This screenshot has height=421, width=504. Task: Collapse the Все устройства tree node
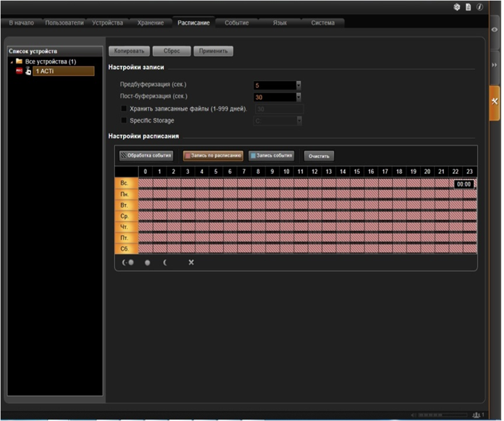point(12,62)
